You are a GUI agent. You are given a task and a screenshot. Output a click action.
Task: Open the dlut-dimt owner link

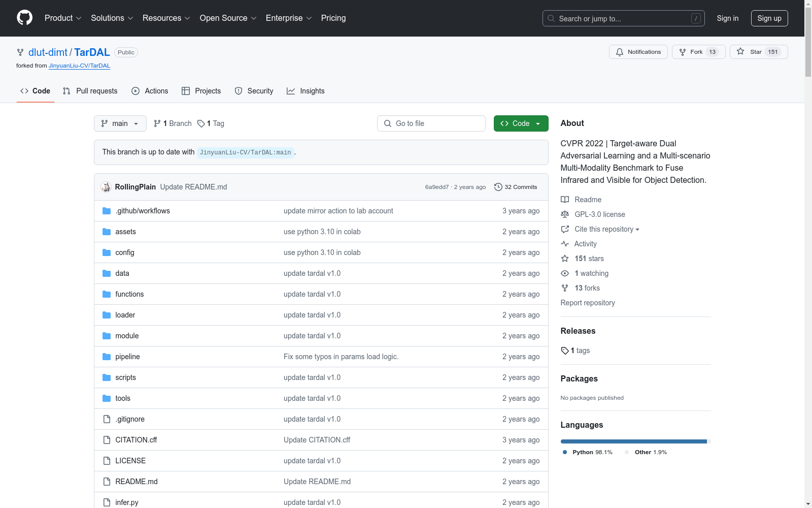(48, 52)
